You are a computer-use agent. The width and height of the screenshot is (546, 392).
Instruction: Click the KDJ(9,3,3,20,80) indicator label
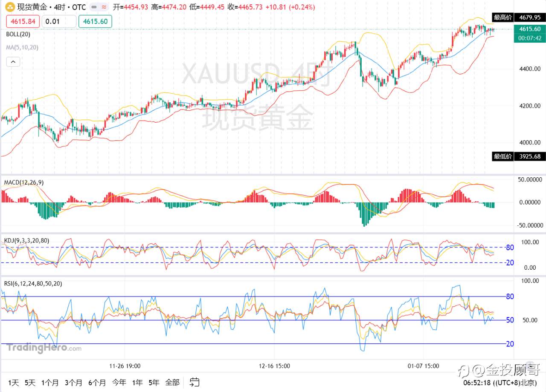26,240
